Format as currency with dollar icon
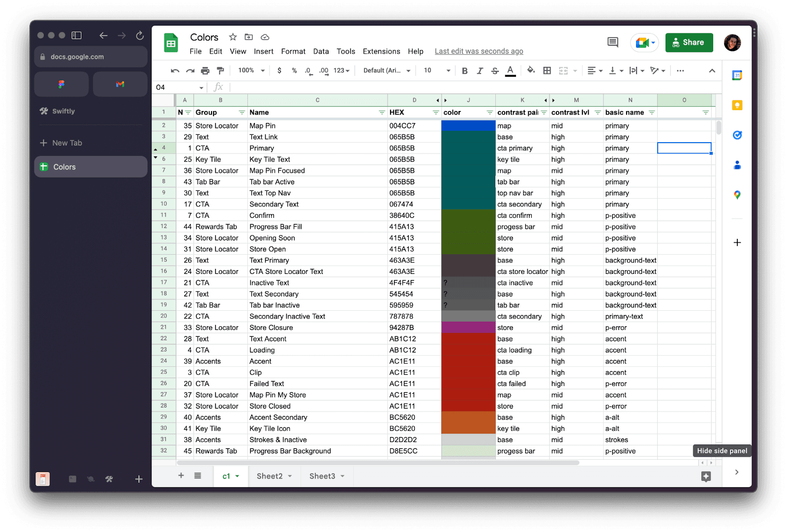This screenshot has width=787, height=532. pyautogui.click(x=279, y=71)
